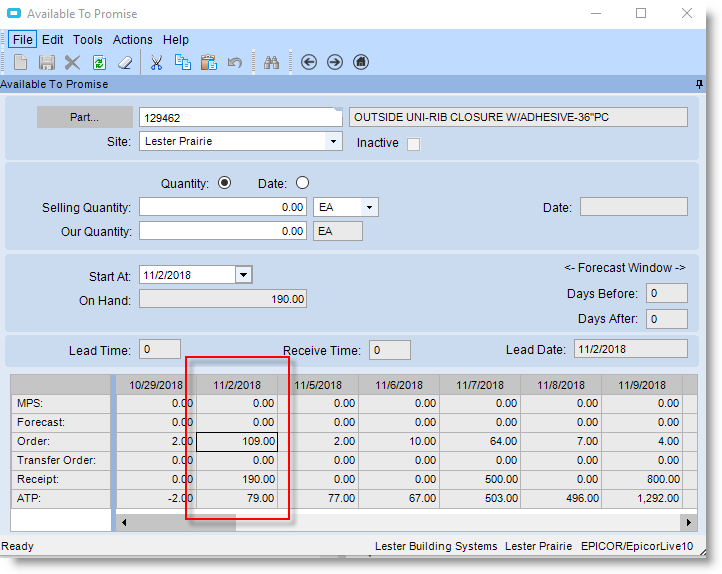
Task: Select the Date radio button
Action: pyautogui.click(x=302, y=183)
